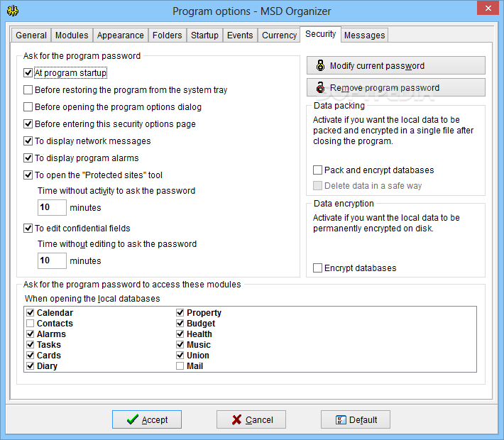The image size is (504, 440).
Task: Click the editing timeout minutes field
Action: coord(52,260)
